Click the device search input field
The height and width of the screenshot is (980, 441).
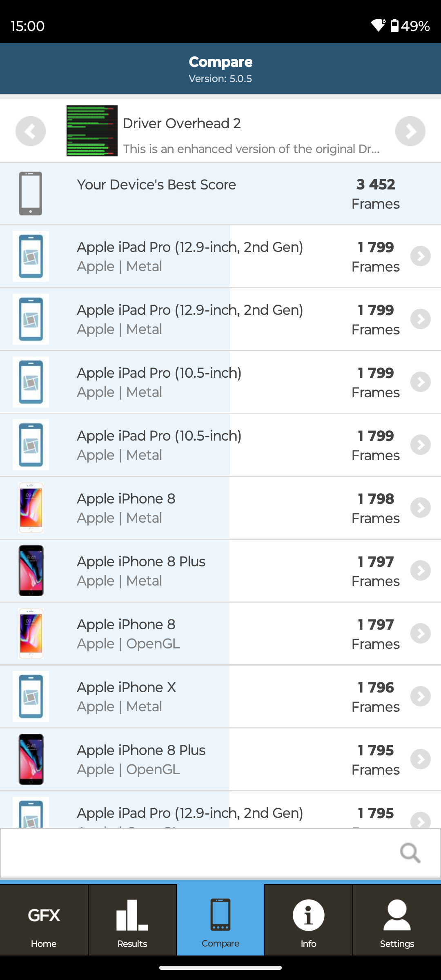click(x=196, y=853)
